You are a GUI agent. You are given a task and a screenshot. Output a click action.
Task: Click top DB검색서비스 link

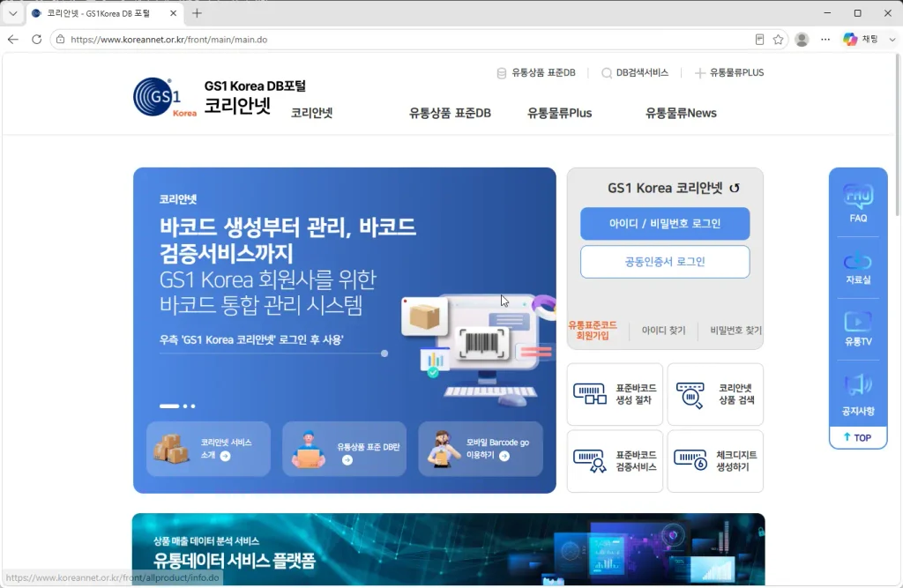(x=635, y=72)
